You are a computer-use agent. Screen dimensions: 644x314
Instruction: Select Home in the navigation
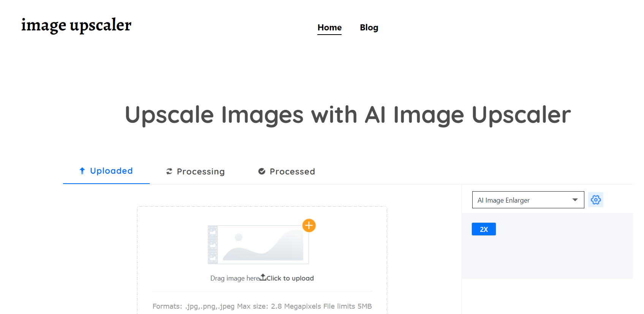pos(329,27)
